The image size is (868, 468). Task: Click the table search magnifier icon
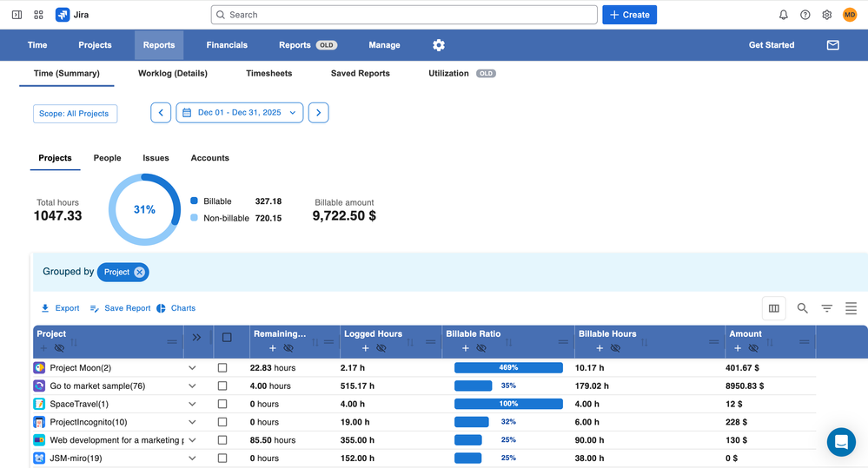point(803,308)
